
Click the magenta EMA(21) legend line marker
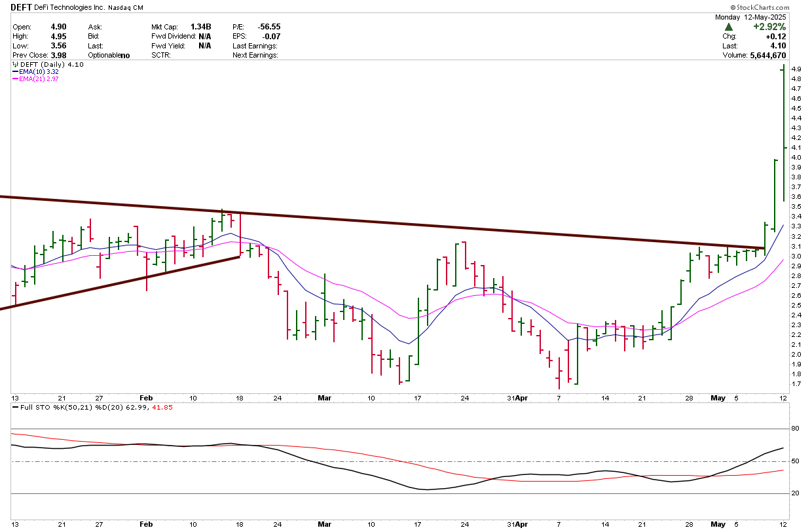16,79
